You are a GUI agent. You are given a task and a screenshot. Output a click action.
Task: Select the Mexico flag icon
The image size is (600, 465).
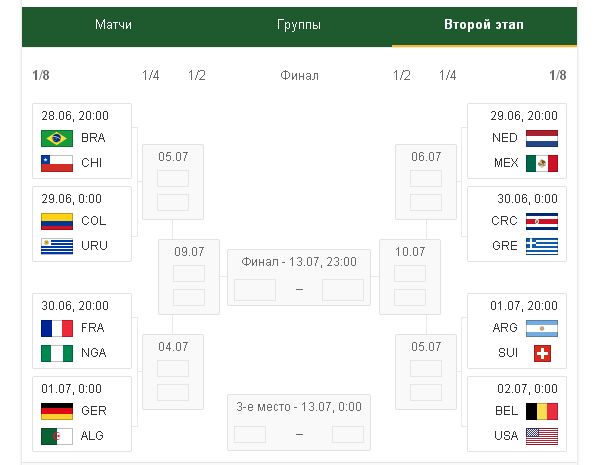[x=541, y=163]
